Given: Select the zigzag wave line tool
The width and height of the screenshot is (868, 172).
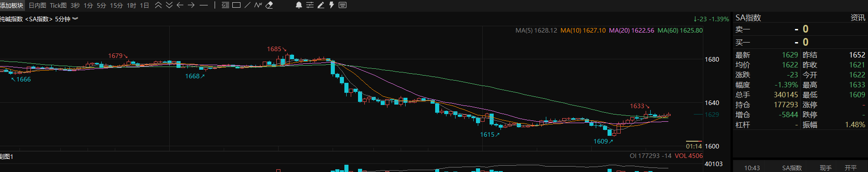Looking at the screenshot, I should coord(258,5).
